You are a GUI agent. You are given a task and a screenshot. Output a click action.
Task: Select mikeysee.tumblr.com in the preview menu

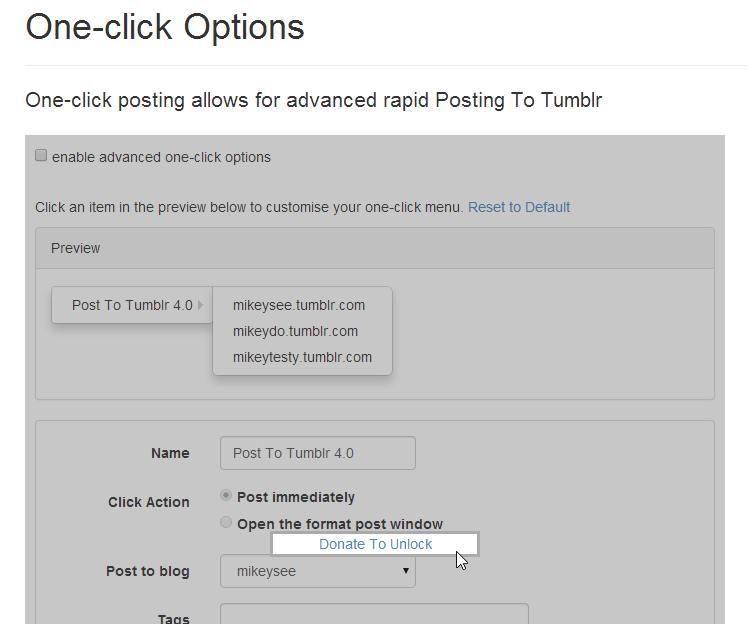point(298,305)
